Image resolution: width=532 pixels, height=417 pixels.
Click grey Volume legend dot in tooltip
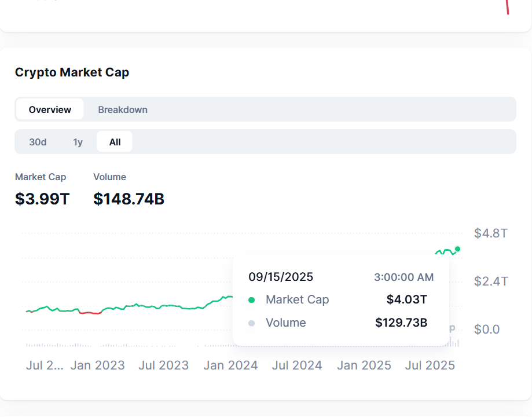251,323
